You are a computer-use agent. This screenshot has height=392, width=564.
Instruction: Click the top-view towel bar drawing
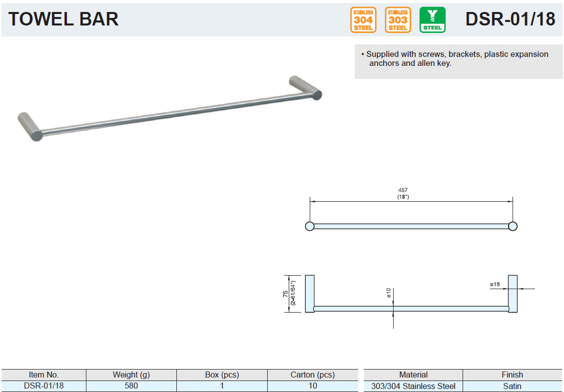411,226
